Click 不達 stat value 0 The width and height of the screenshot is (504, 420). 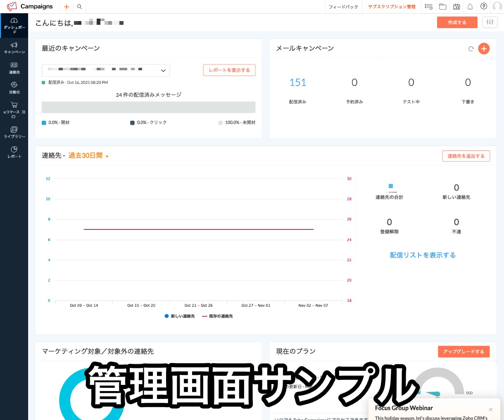coord(456,222)
